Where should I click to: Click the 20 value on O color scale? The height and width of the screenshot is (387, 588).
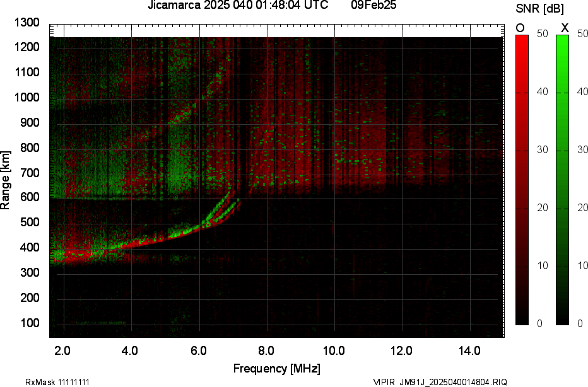point(542,207)
